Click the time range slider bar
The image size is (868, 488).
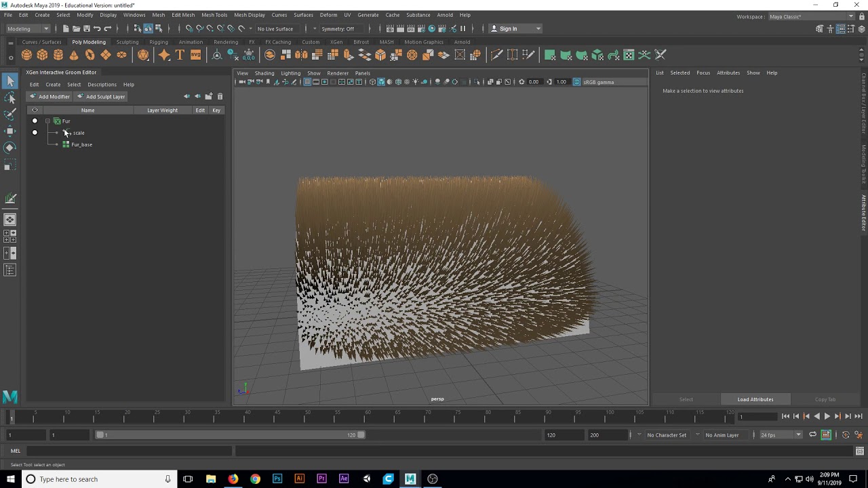click(x=231, y=435)
